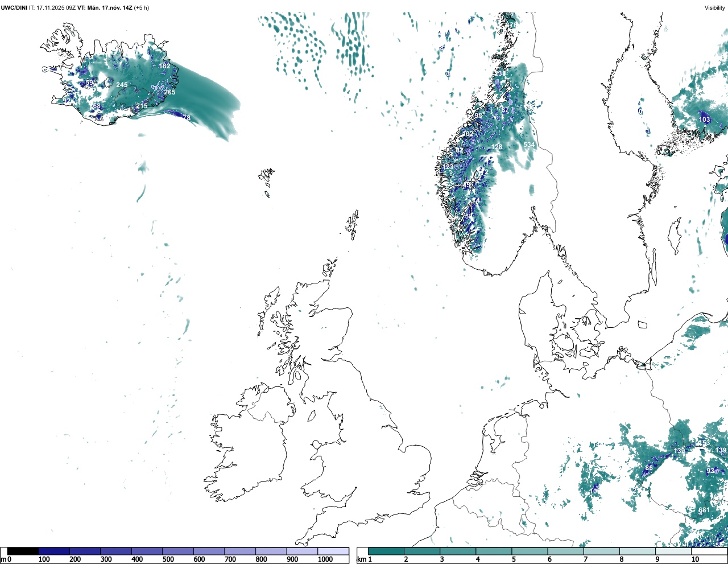Select the '17.11.2025 09Z' initialization time text
This screenshot has height=564, width=728.
(56, 8)
